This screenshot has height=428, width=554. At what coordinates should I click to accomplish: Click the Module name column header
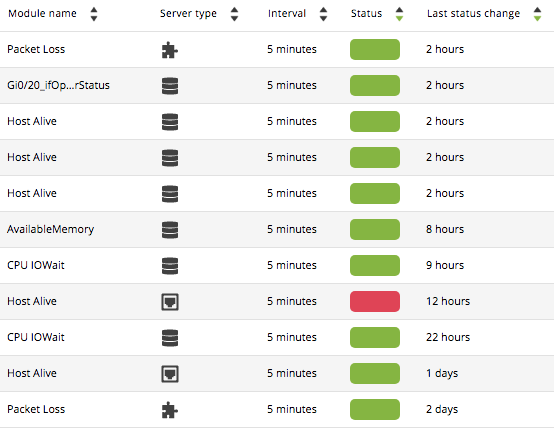pyautogui.click(x=42, y=13)
